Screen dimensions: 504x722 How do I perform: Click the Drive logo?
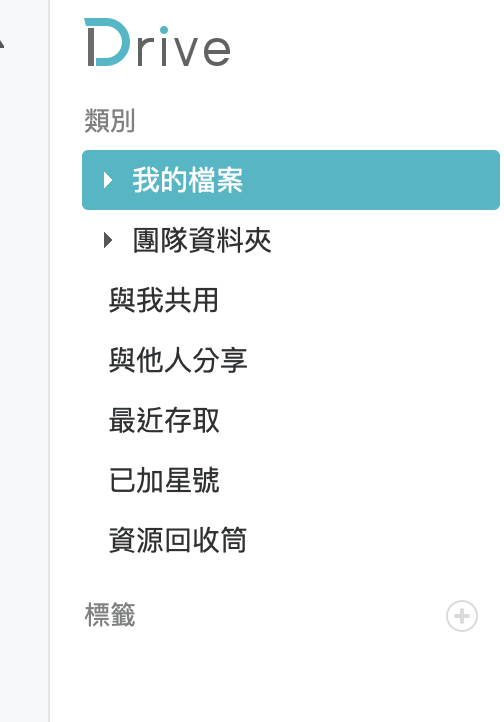(x=157, y=42)
